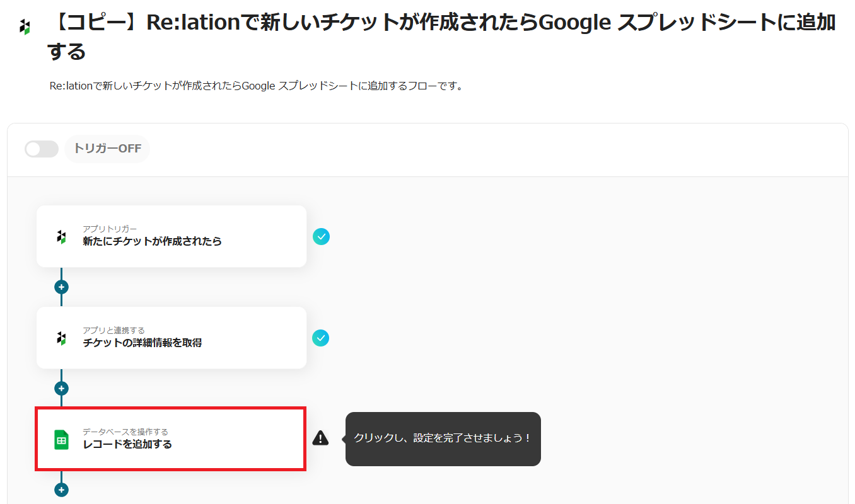Screen dimensions: 855x504
Task: Open the レコードを追加する step
Action: point(172,439)
